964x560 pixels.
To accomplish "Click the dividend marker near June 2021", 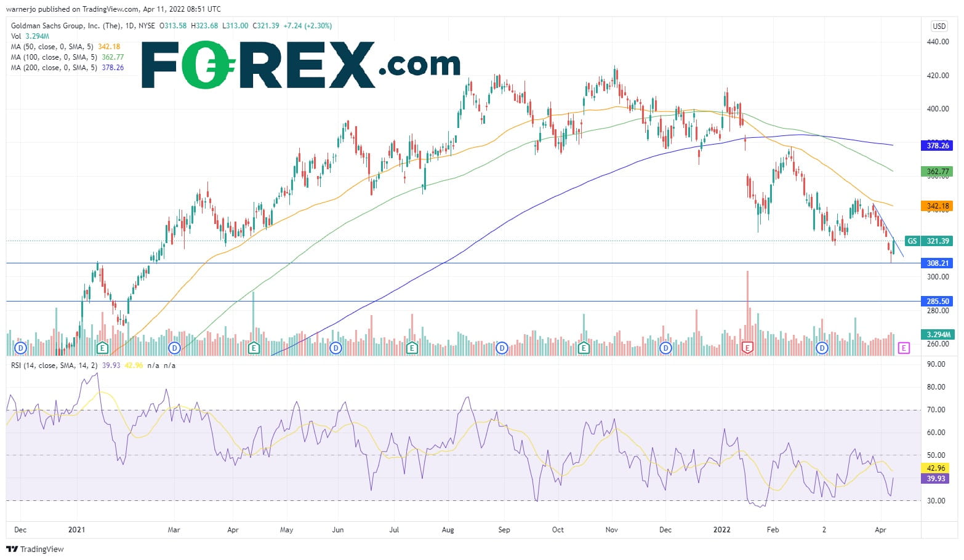I will [x=335, y=348].
